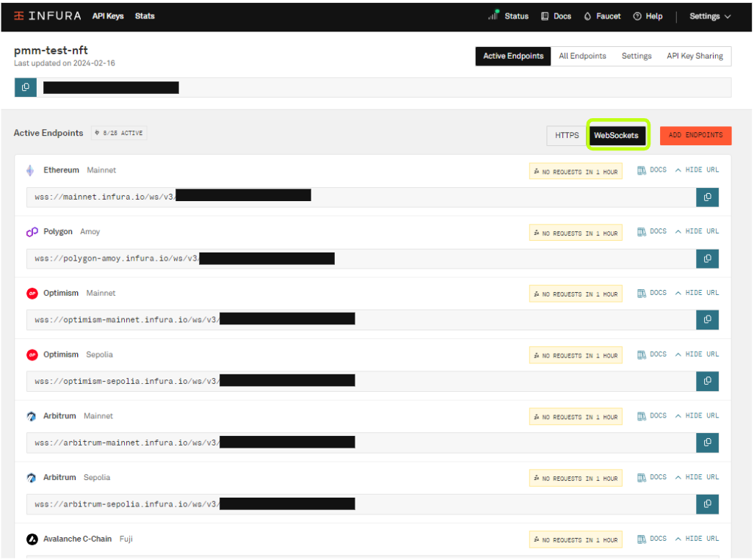Image resolution: width=754 pixels, height=560 pixels.
Task: Hide URL for Ethereum Mainnet
Action: (697, 170)
